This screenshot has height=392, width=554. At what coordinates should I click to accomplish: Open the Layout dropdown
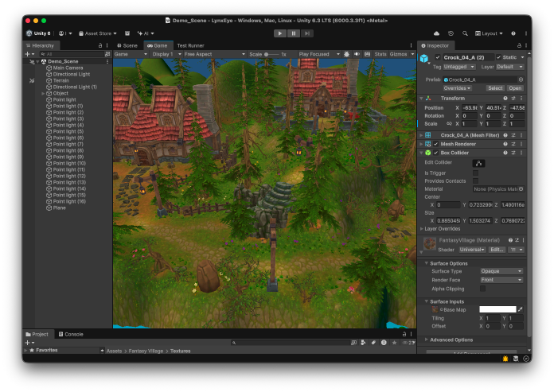(x=489, y=33)
